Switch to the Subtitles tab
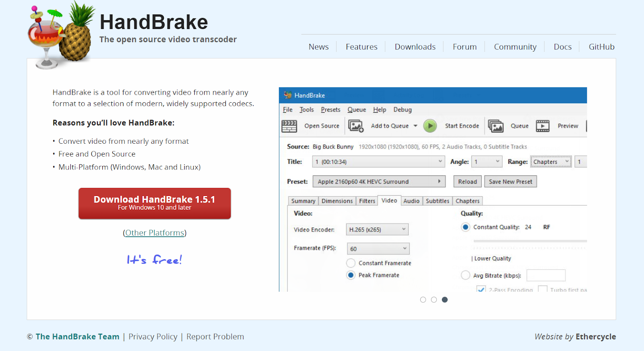Screen dimensions: 644x351 point(438,201)
